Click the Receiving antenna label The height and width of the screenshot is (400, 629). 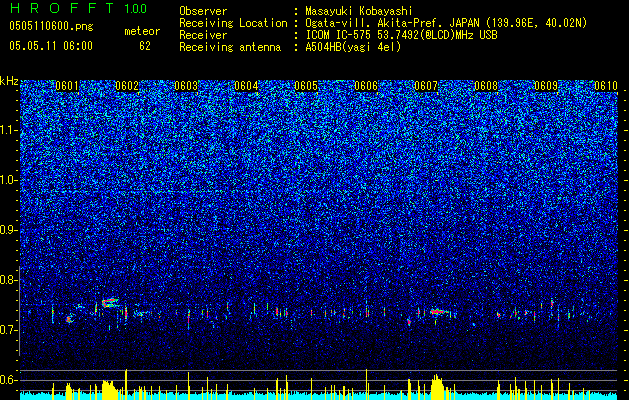pos(230,47)
